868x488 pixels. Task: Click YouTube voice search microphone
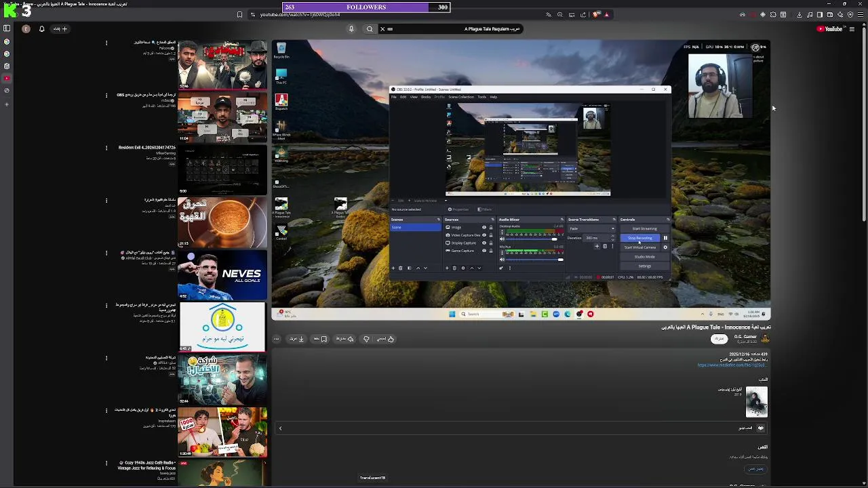coord(351,28)
